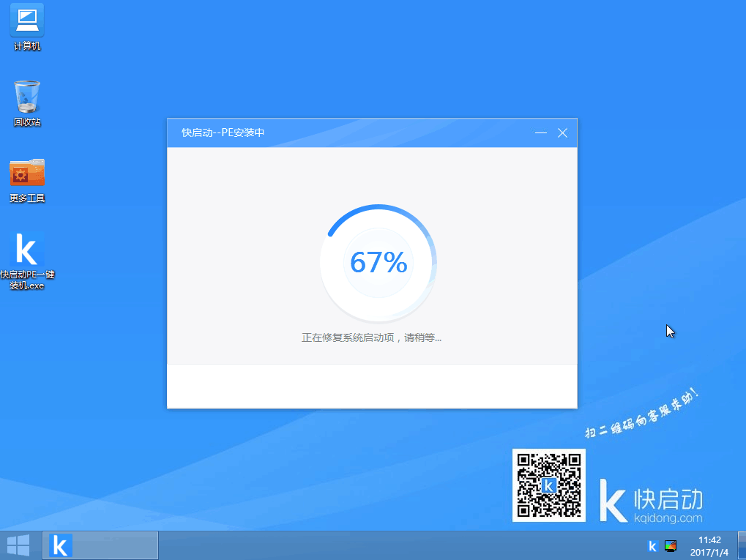
Task: Close the PE installer window
Action: (562, 132)
